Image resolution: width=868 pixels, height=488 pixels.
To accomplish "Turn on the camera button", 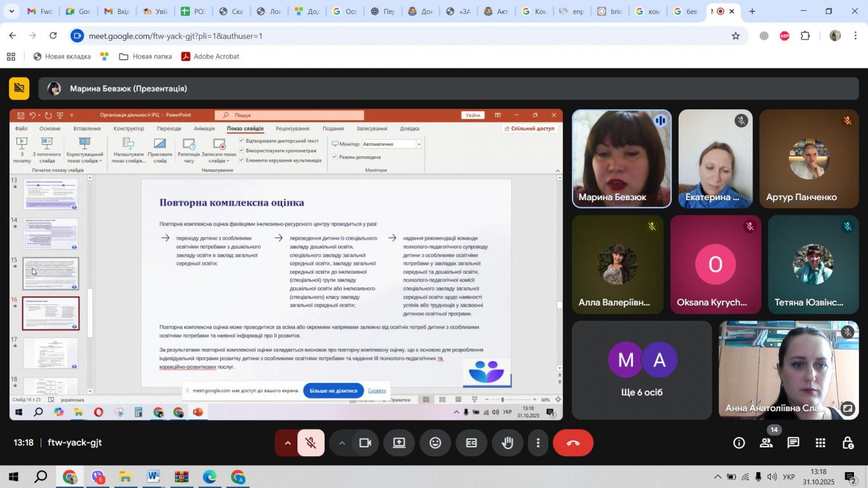I will click(365, 443).
